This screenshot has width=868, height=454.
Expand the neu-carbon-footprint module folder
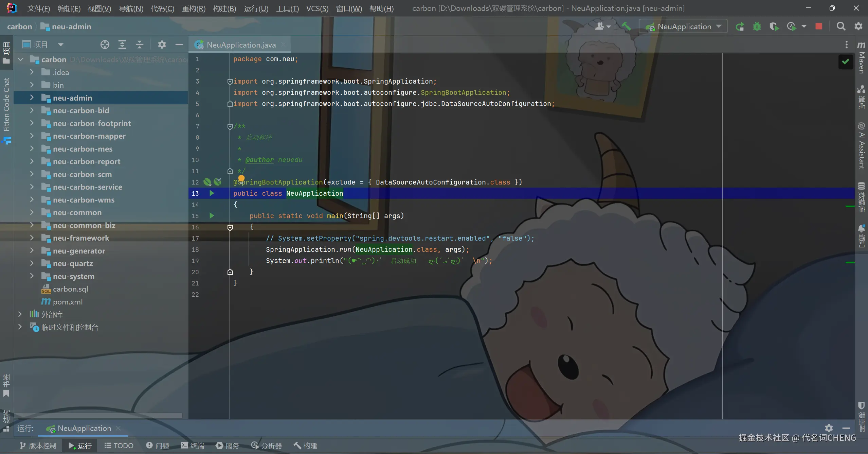32,123
